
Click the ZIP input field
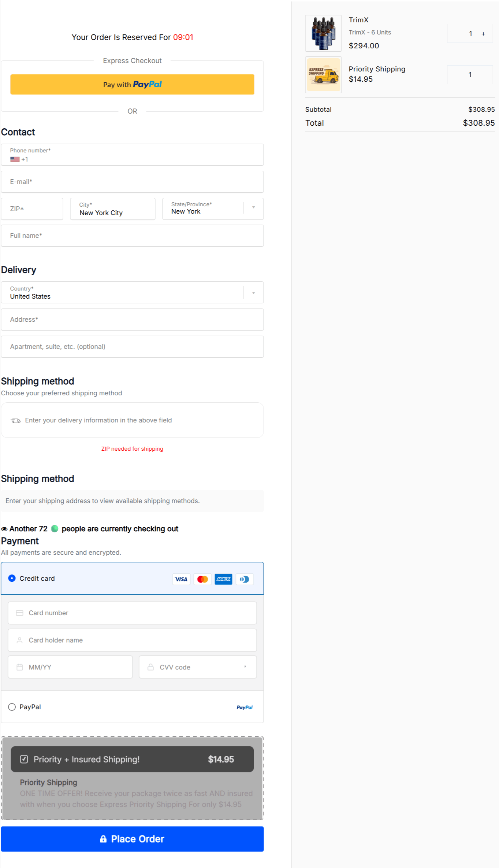32,209
